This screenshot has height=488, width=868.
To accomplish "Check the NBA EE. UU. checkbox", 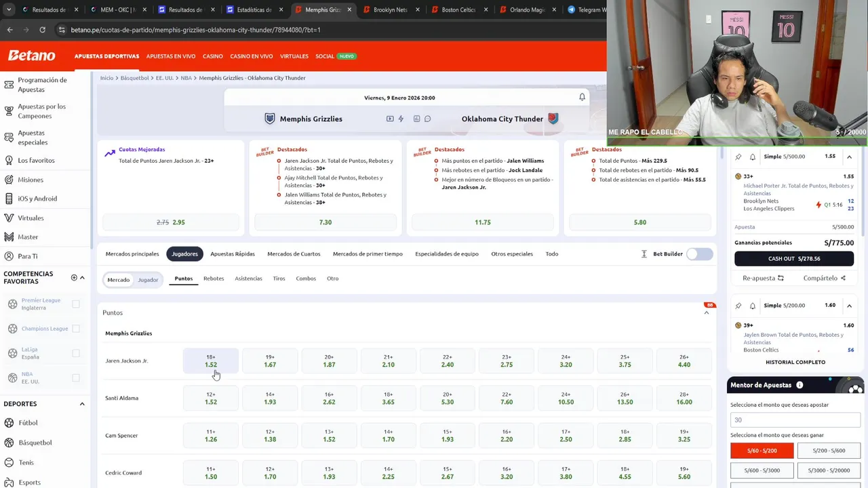I will point(76,378).
